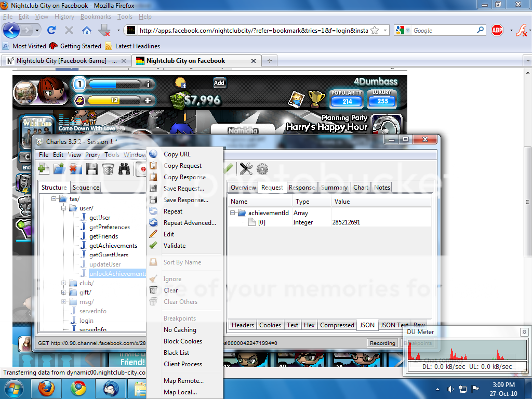
Task: Open the Headers sub-tab
Action: (x=243, y=325)
